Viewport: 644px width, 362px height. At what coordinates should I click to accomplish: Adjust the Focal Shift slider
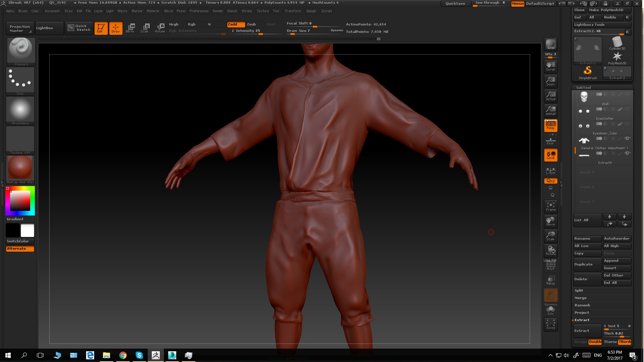[314, 24]
